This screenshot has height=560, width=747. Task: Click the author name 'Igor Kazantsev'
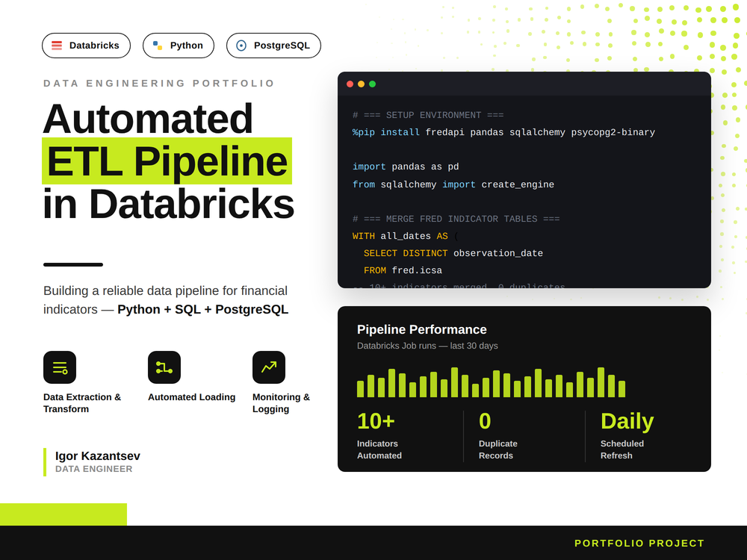(x=98, y=456)
